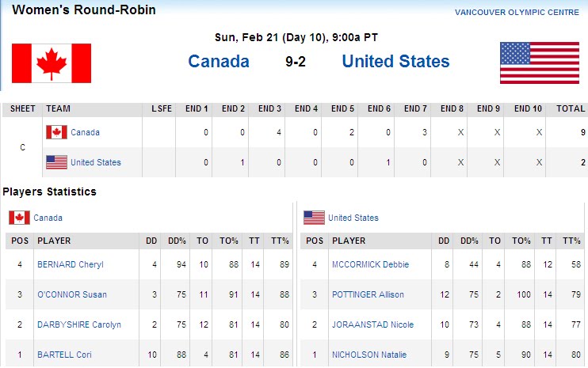
Task: Open DARBYSHIRE Carolyn player profile
Action: click(79, 324)
